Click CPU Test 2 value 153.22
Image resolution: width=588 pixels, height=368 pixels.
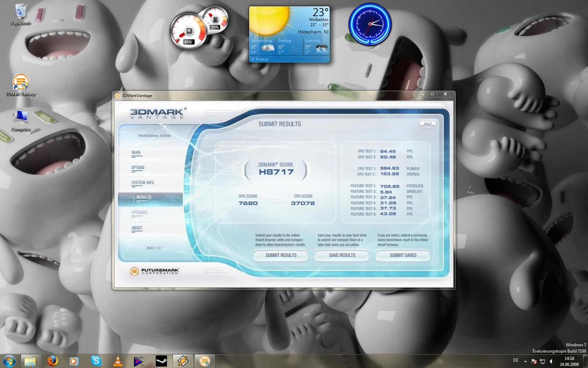click(x=390, y=174)
